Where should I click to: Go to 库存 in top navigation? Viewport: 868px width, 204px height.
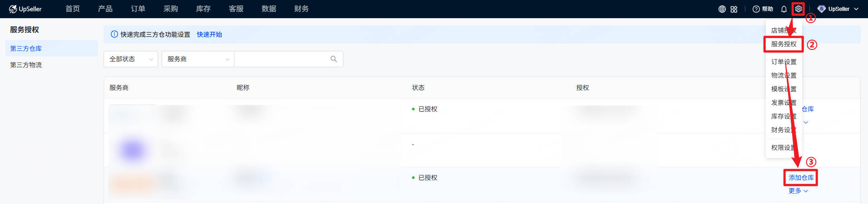[x=203, y=9]
